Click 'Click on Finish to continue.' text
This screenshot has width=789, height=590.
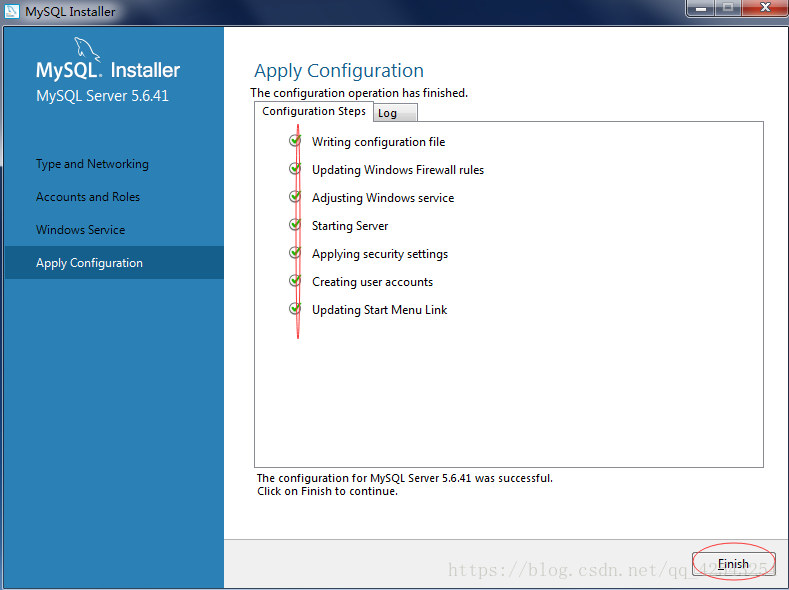tap(328, 491)
